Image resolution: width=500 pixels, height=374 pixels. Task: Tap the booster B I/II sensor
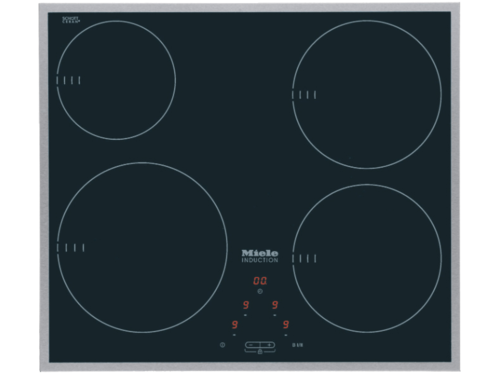(x=298, y=345)
